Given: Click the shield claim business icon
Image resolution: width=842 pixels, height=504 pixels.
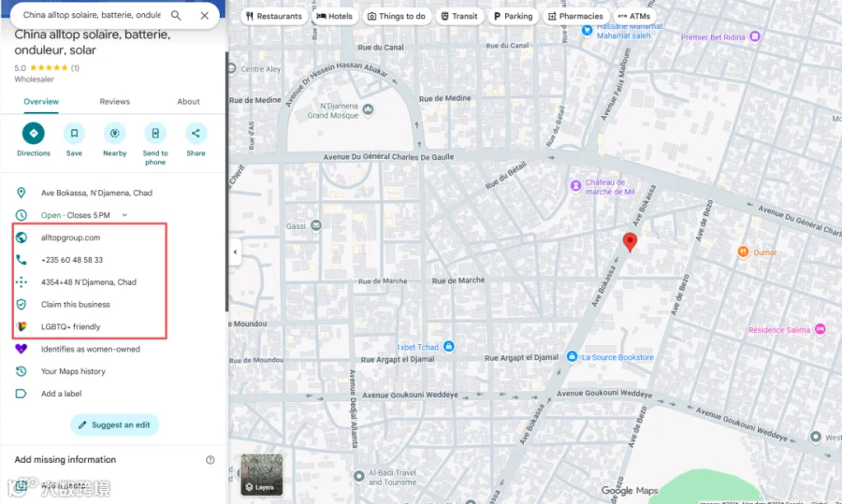Looking at the screenshot, I should click(21, 304).
